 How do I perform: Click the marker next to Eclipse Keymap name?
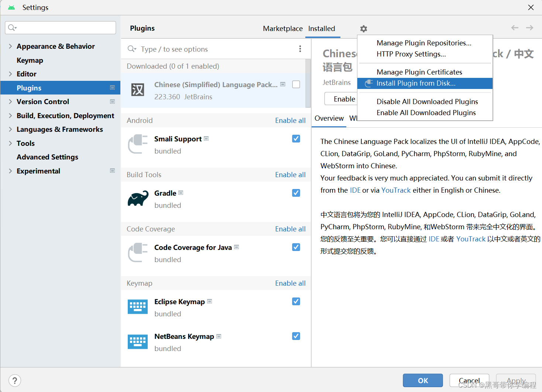(210, 301)
